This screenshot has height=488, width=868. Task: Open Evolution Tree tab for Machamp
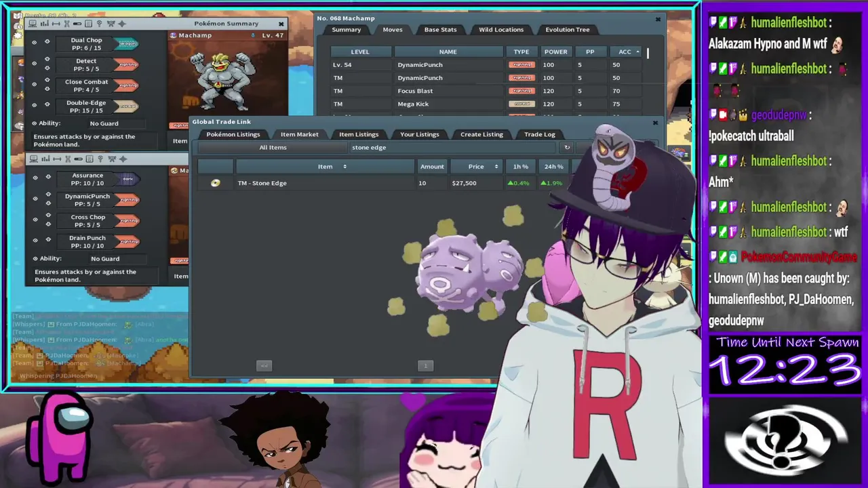tap(568, 29)
